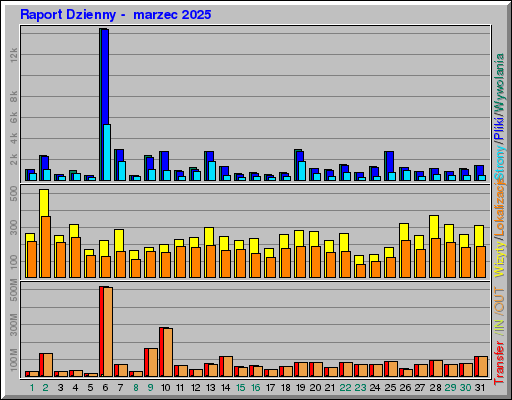The height and width of the screenshot is (400, 512).
Task: Click the "100" visits axis value
Action: coord(14,262)
